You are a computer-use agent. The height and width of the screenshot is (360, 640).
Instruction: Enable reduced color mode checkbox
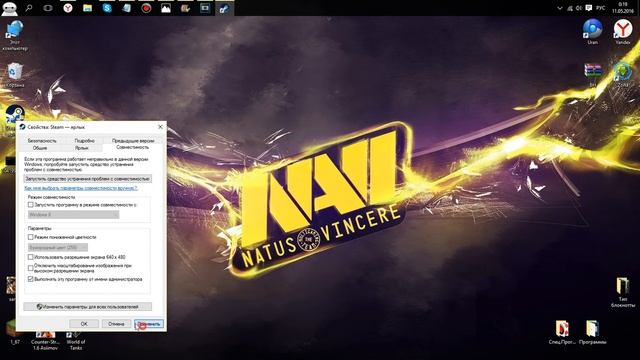(x=31, y=237)
